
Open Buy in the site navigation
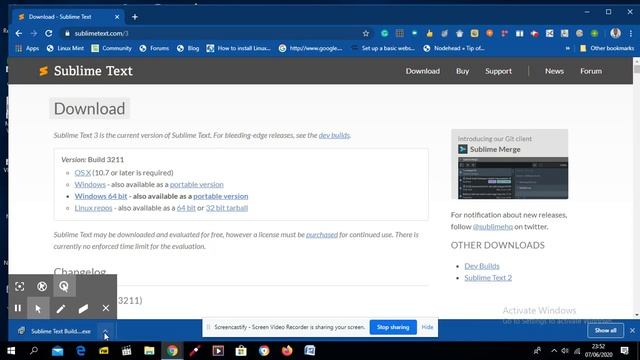462,71
